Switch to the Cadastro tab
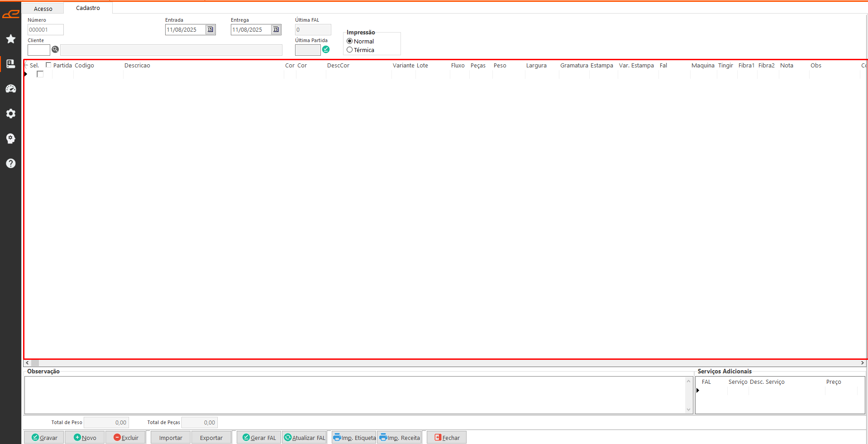 pos(88,8)
